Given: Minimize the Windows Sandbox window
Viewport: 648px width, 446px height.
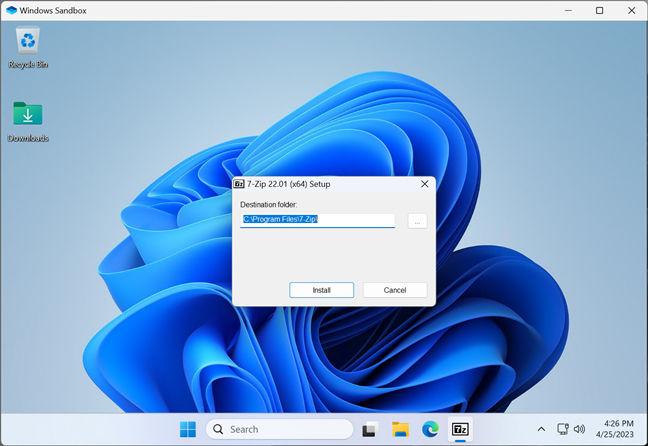Looking at the screenshot, I should (x=568, y=10).
